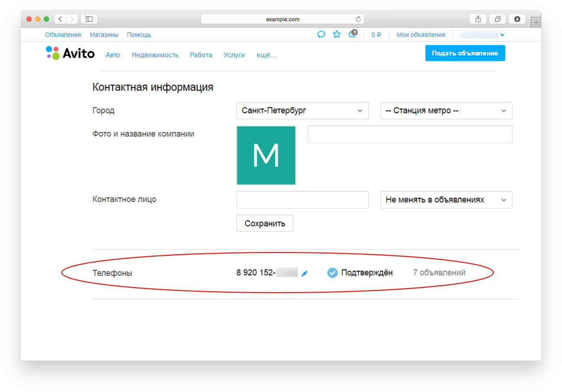
Task: Open favorites via the star icon
Action: click(337, 35)
